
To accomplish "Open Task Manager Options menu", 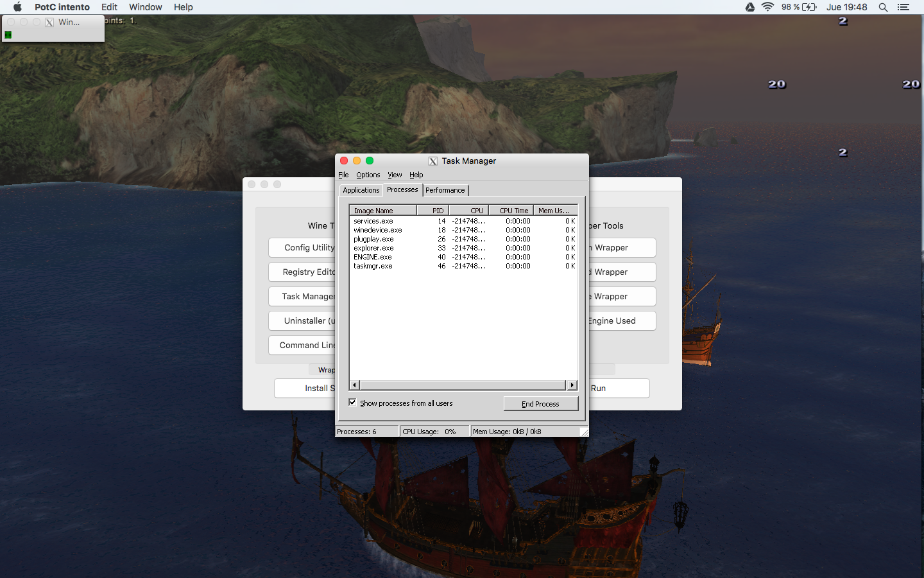I will pyautogui.click(x=368, y=175).
